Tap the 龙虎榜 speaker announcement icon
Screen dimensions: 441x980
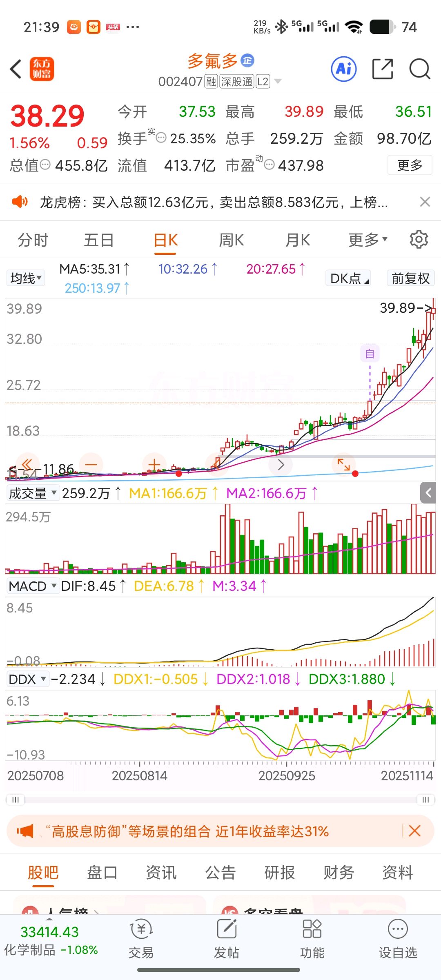tap(20, 202)
